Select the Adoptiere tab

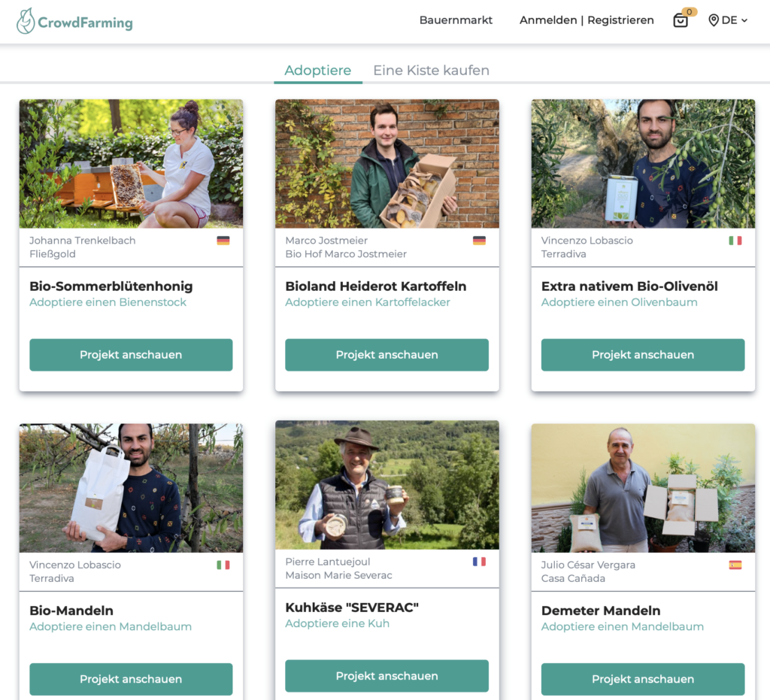(318, 70)
